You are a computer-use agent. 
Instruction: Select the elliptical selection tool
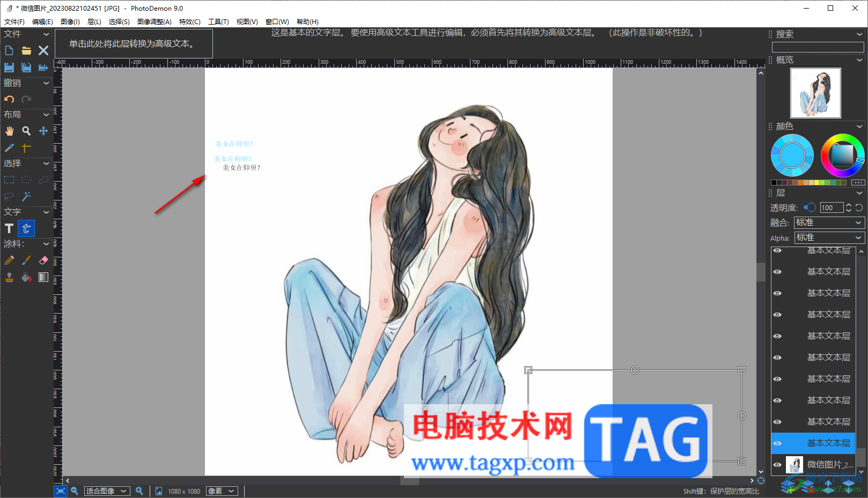click(x=26, y=180)
